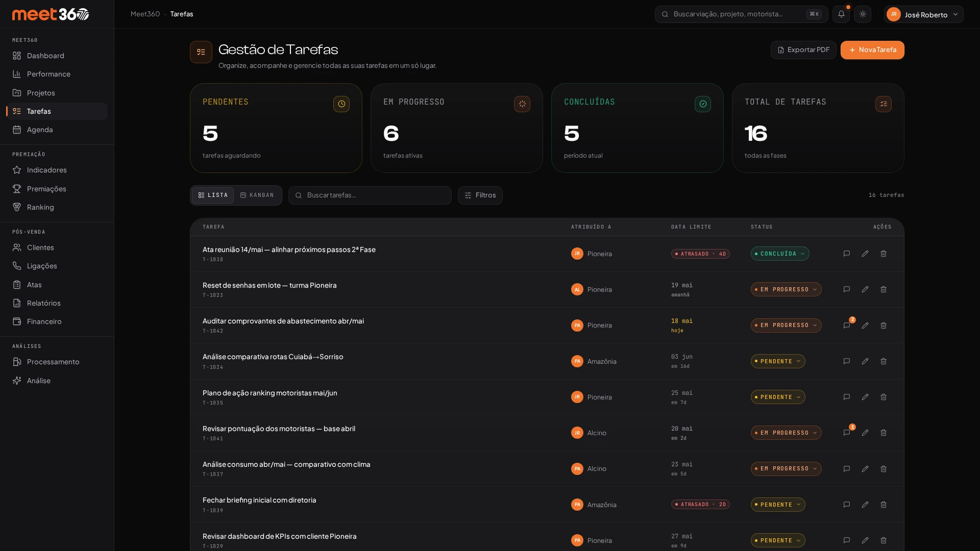This screenshot has height=551, width=980.
Task: Change Pendente status of Plano de ação ranking
Action: (778, 397)
